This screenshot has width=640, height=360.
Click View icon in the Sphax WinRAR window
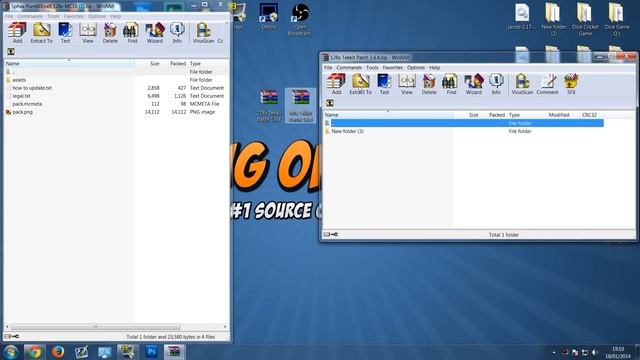[x=88, y=33]
